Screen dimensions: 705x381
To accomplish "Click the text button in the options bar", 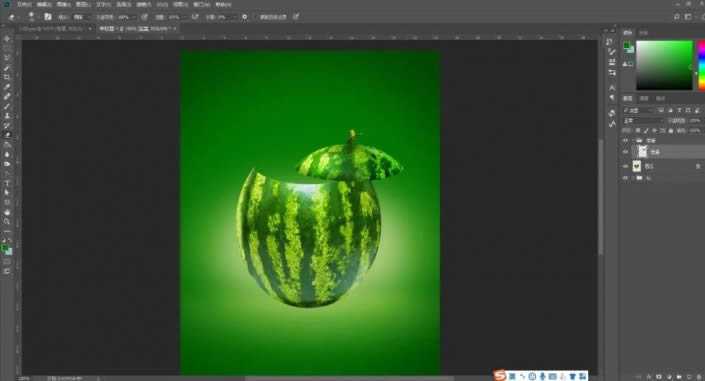I will pyautogui.click(x=273, y=17).
